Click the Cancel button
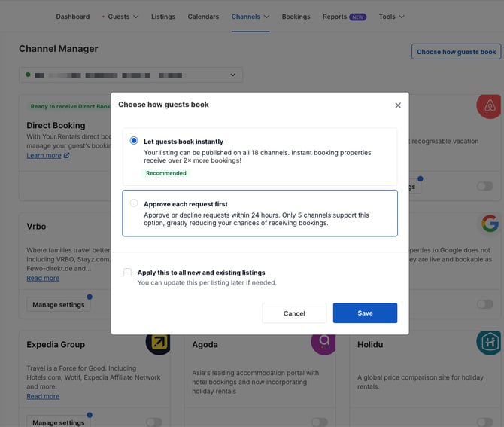 tap(294, 313)
